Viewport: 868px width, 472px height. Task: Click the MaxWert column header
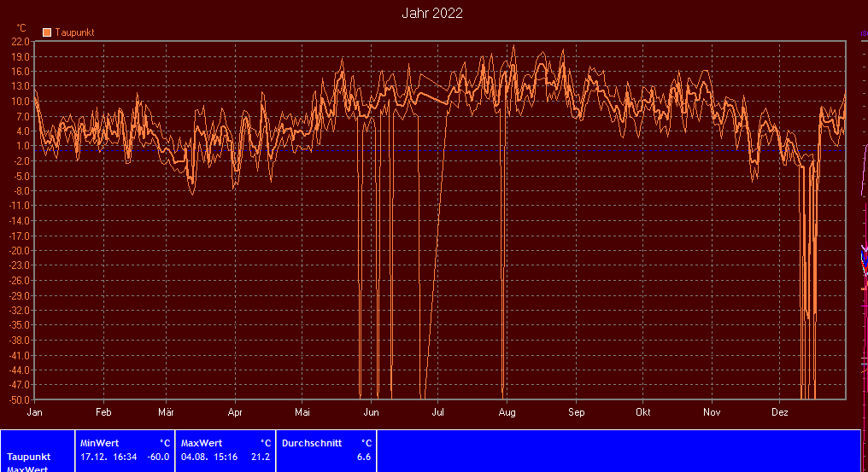point(202,443)
